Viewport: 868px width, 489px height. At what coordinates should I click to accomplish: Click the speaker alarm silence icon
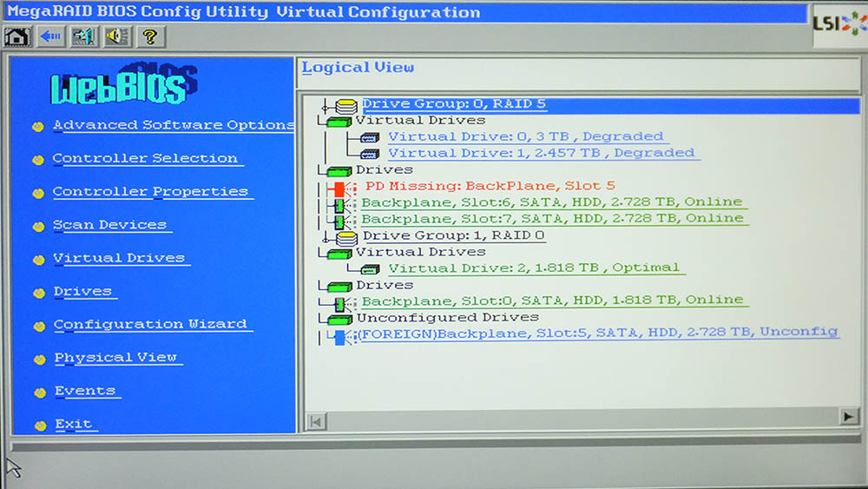pos(117,37)
